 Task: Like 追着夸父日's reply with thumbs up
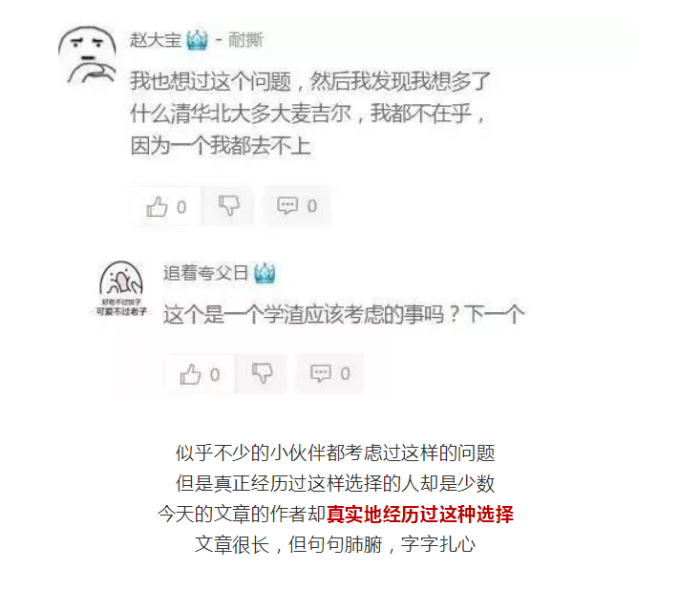tap(190, 374)
